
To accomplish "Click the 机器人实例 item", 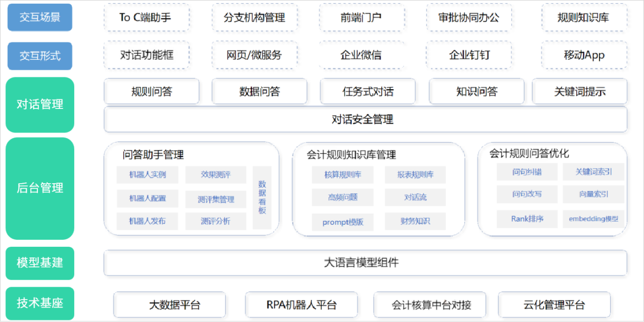I will click(x=147, y=175).
